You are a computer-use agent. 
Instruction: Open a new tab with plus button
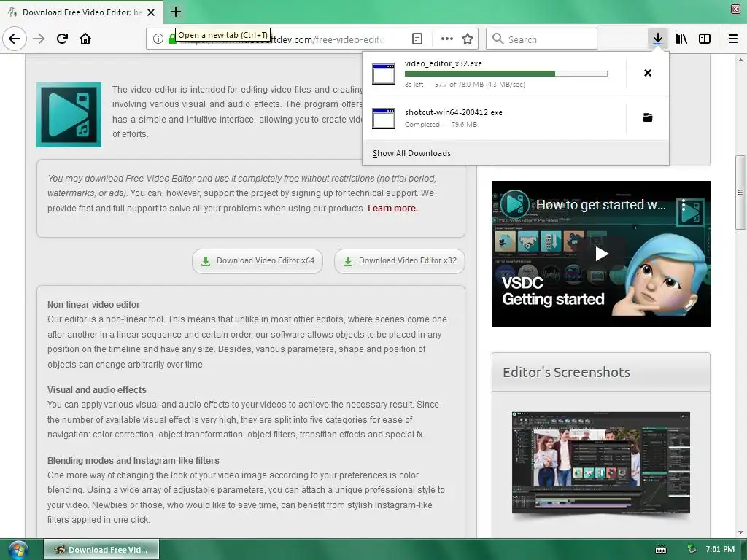(x=175, y=12)
